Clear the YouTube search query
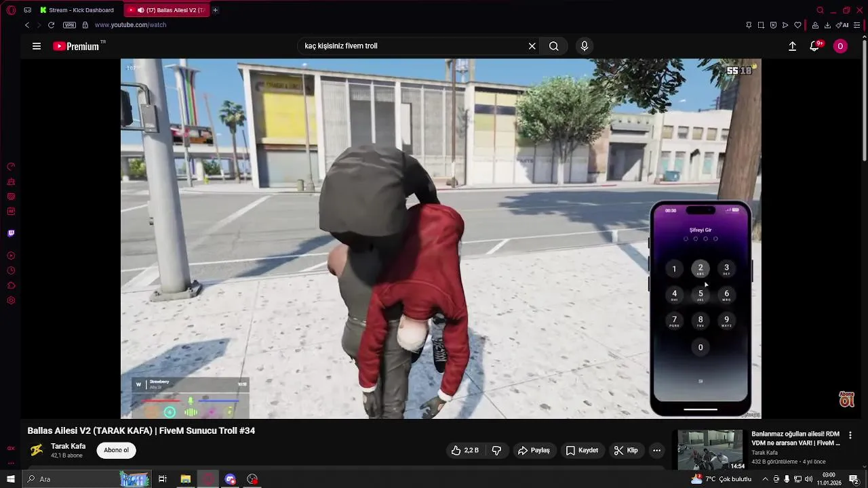Screen dimensions: 868x488 [x=532, y=46]
